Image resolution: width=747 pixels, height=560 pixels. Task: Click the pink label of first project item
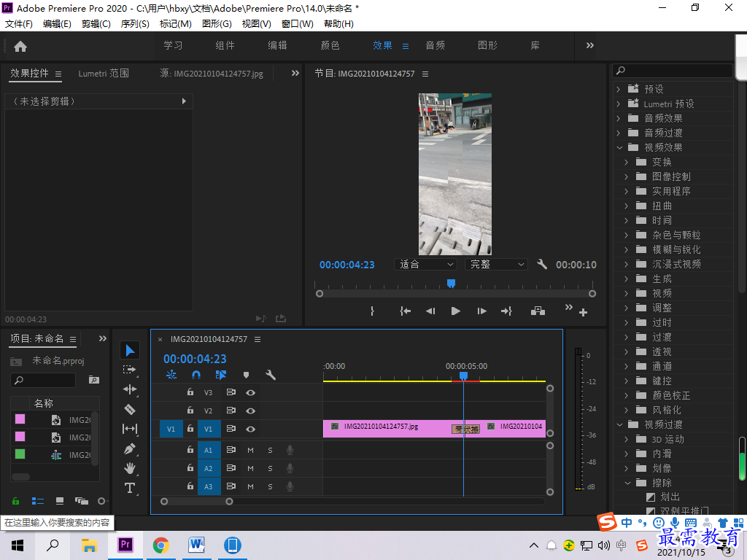[20, 419]
